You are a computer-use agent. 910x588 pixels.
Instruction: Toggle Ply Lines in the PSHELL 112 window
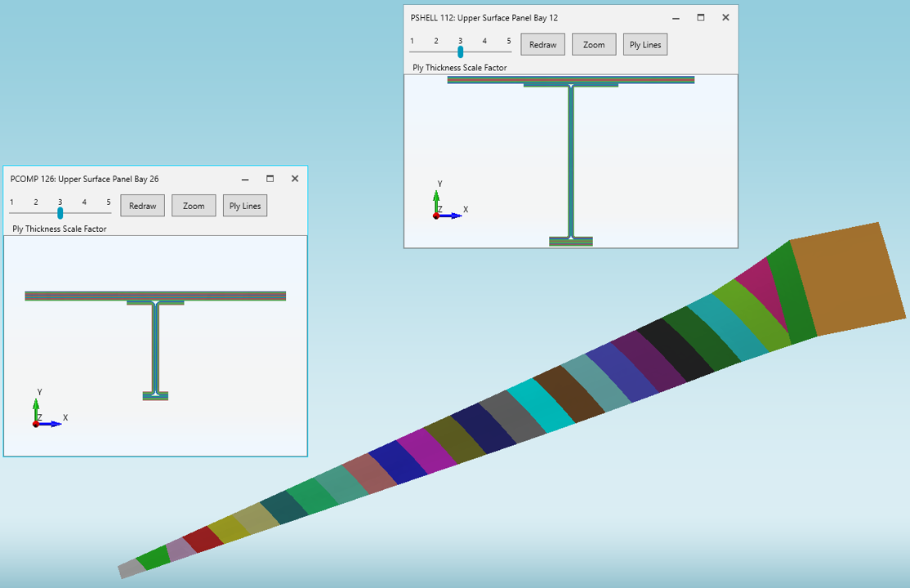tap(645, 45)
